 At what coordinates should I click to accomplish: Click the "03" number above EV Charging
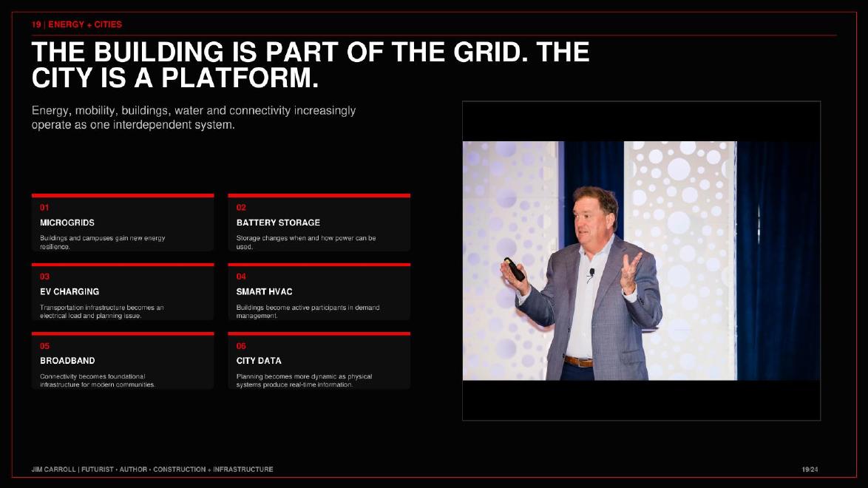pos(44,277)
